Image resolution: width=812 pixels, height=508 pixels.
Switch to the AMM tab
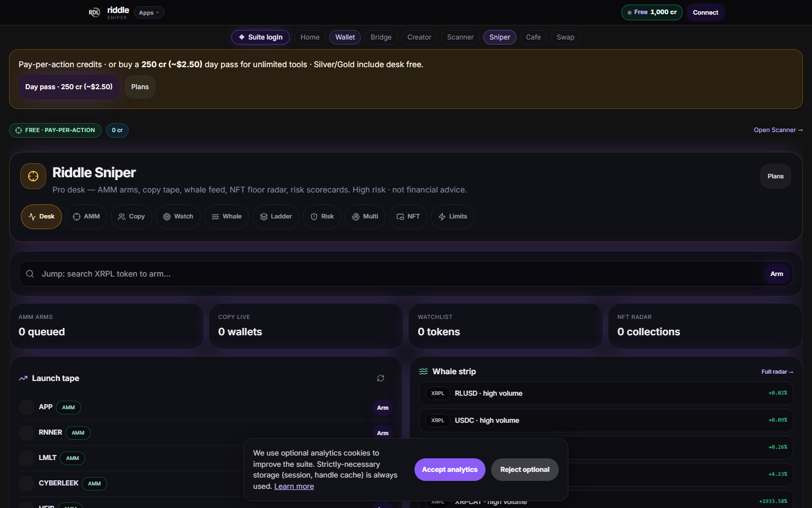(86, 217)
